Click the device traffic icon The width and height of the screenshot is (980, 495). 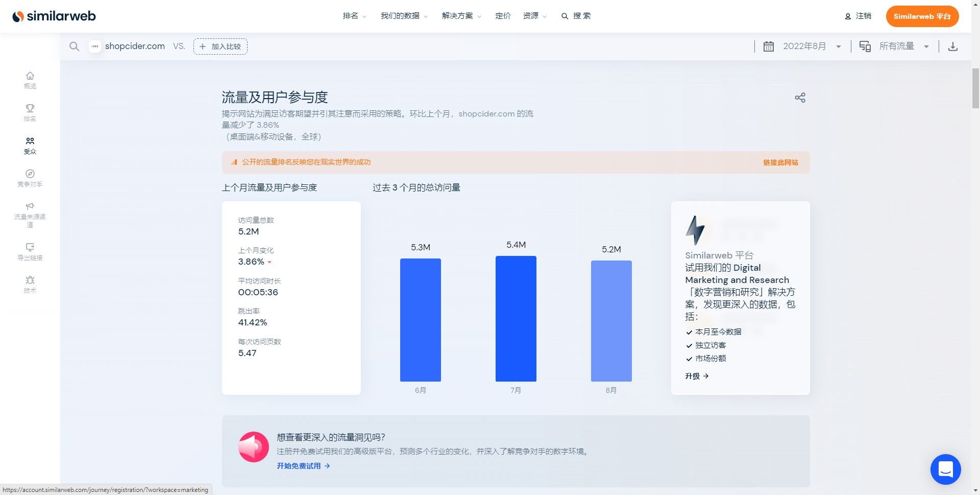click(x=865, y=46)
